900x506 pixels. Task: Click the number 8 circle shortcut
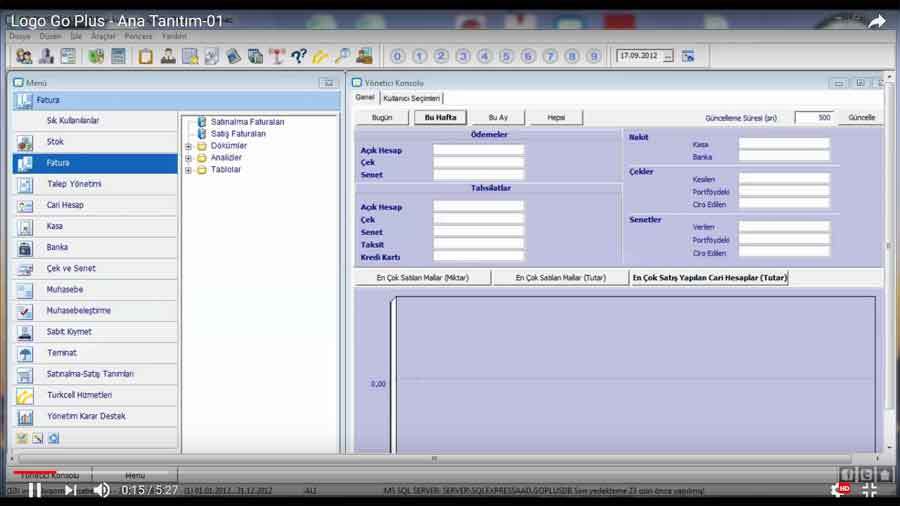tap(572, 56)
